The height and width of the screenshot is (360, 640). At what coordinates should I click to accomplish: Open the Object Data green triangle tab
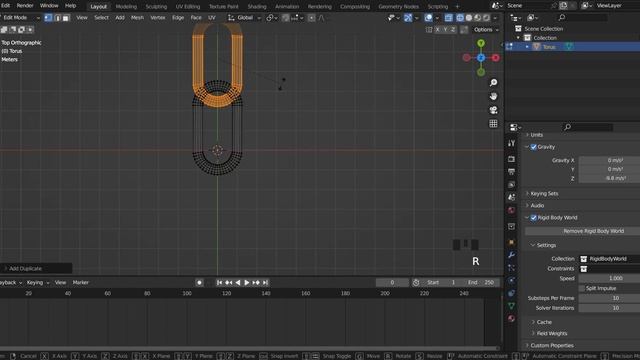point(511,306)
